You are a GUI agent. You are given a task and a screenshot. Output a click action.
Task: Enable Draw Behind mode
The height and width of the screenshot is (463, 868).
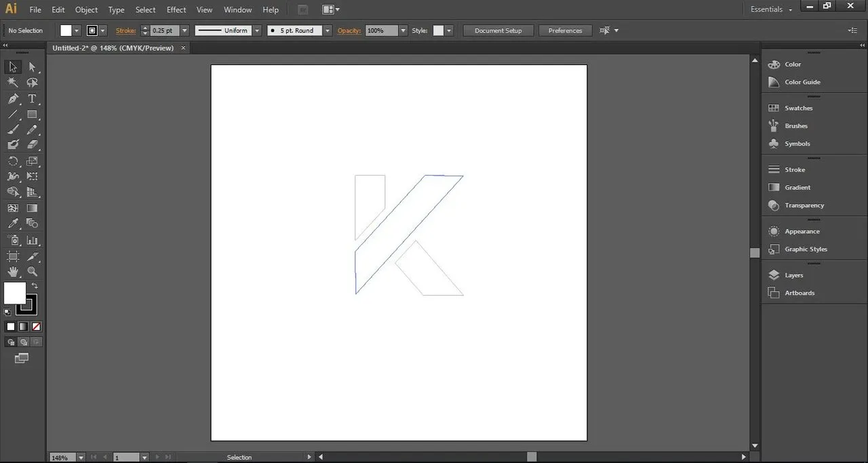tap(24, 342)
